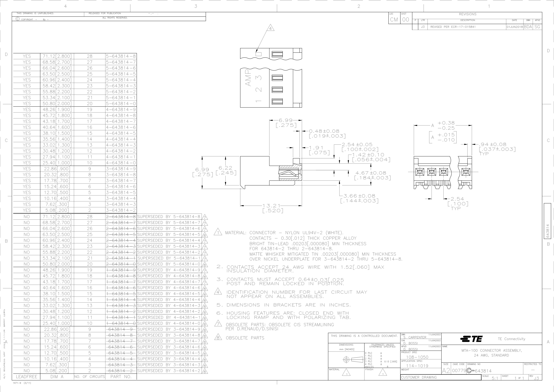The image size is (554, 392).
Task: Click the application spec number 114-1019
Action: click(x=417, y=366)
